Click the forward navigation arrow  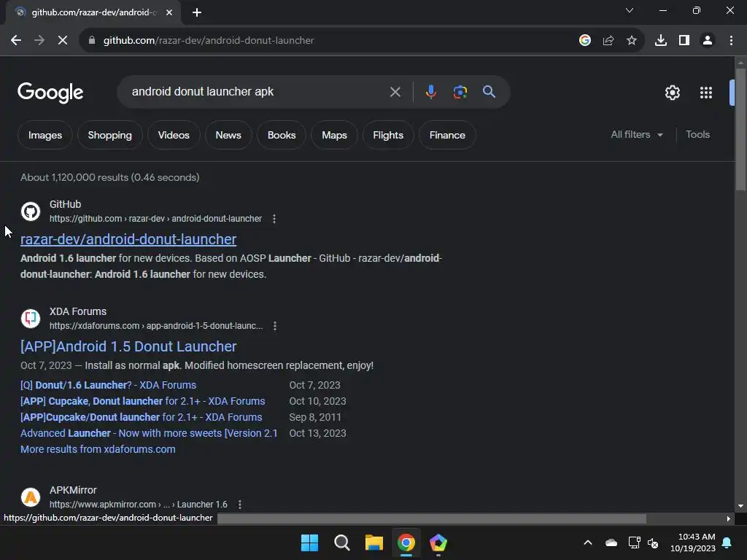pyautogui.click(x=39, y=41)
